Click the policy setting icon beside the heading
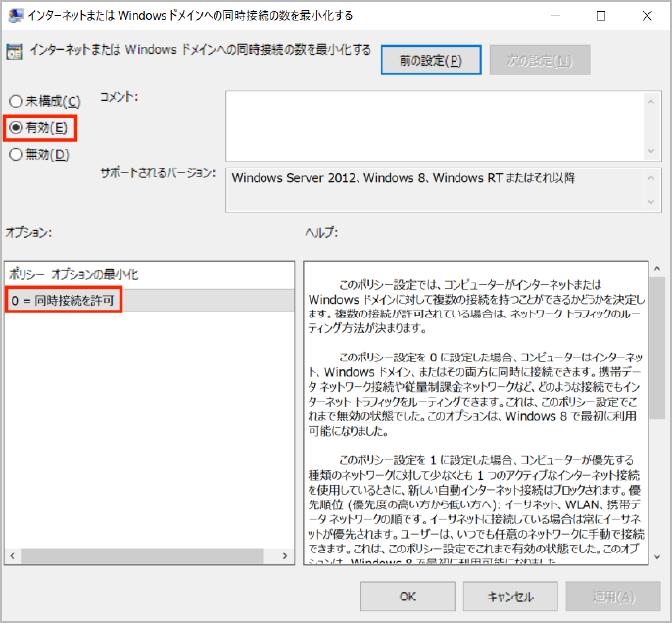Screen dimensions: 672x623 [x=15, y=50]
